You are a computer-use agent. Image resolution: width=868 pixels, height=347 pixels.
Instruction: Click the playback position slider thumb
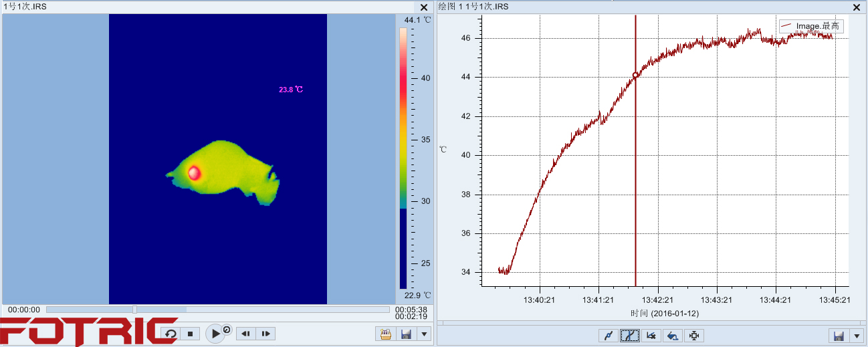(135, 310)
